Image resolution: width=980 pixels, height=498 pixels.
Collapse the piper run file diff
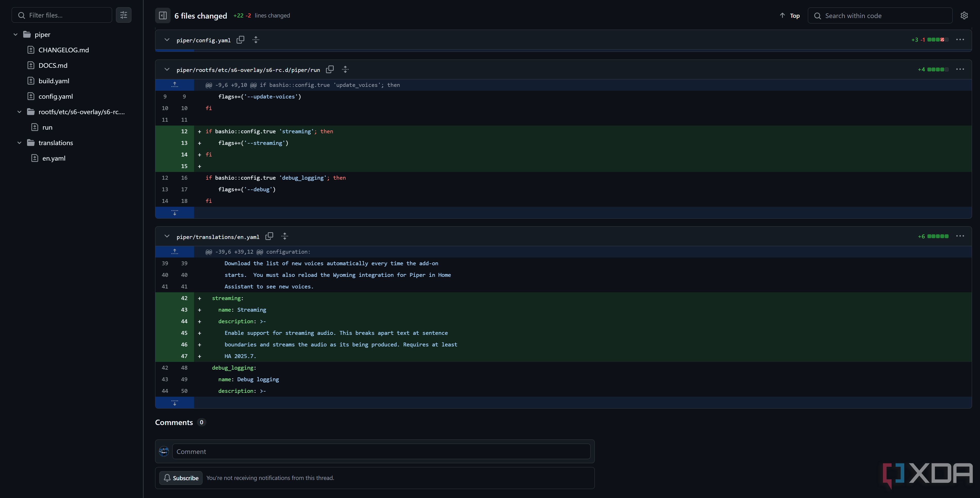tap(167, 69)
